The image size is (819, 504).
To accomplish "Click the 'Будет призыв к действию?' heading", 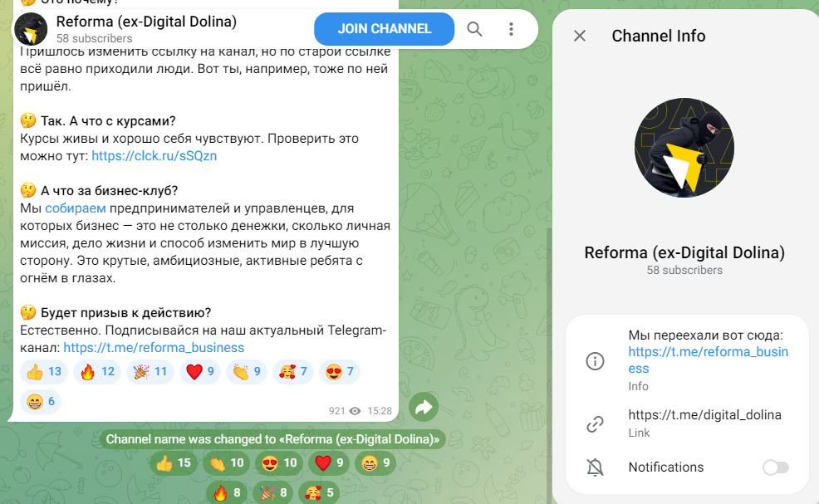I will [126, 313].
